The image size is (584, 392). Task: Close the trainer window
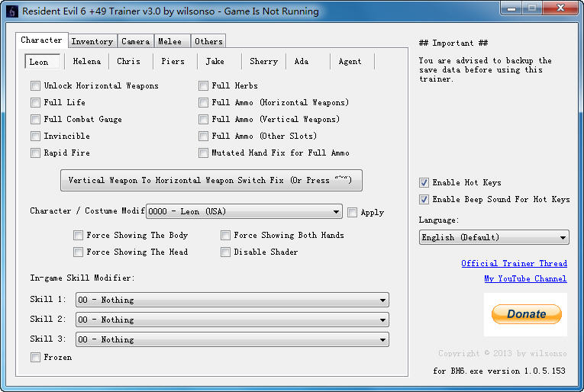click(x=560, y=8)
